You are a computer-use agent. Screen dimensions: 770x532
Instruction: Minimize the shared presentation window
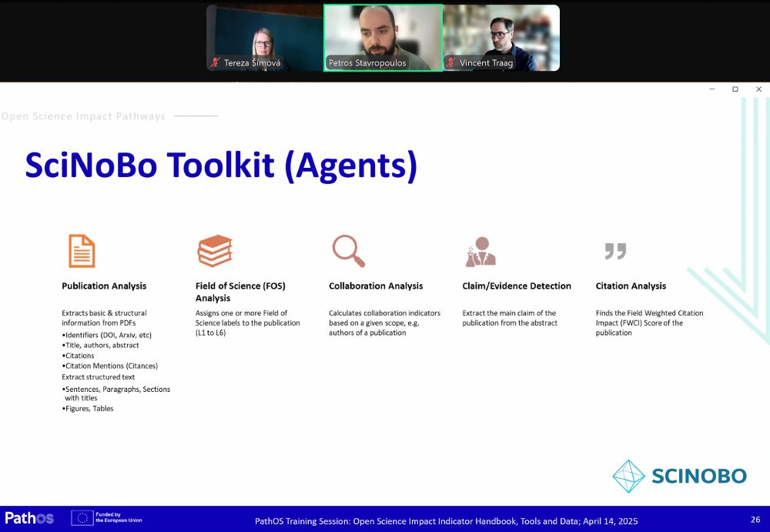coord(712,89)
